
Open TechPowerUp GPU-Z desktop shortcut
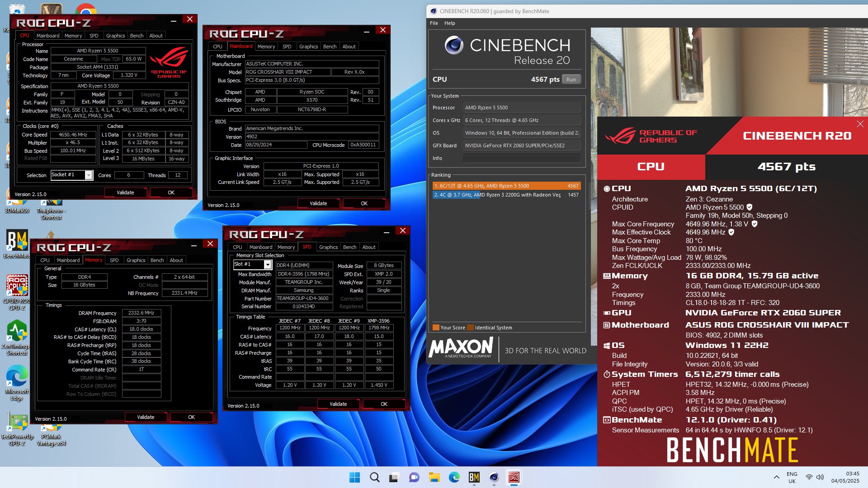17,428
